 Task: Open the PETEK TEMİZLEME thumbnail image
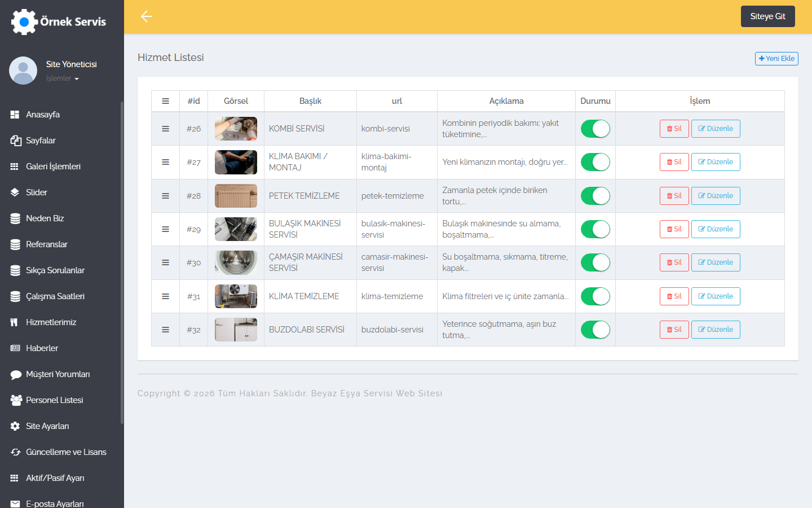pyautogui.click(x=236, y=196)
